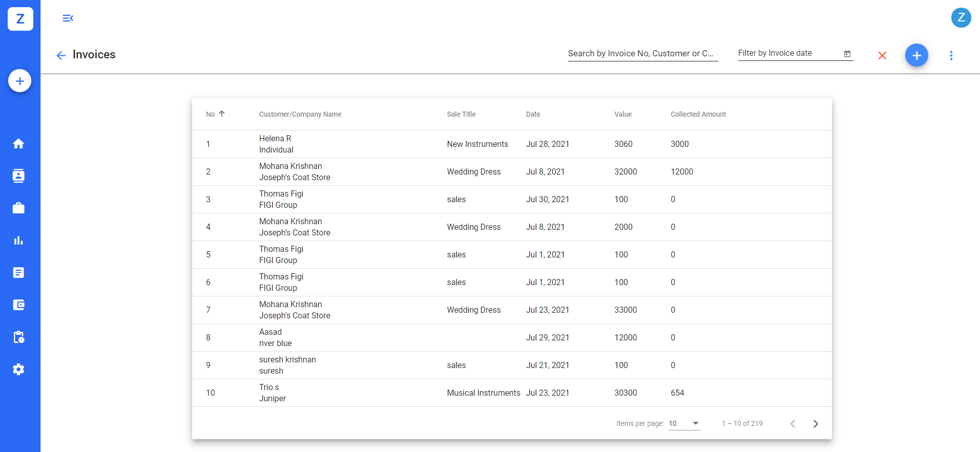Open the wallet Payments icon

[19, 305]
